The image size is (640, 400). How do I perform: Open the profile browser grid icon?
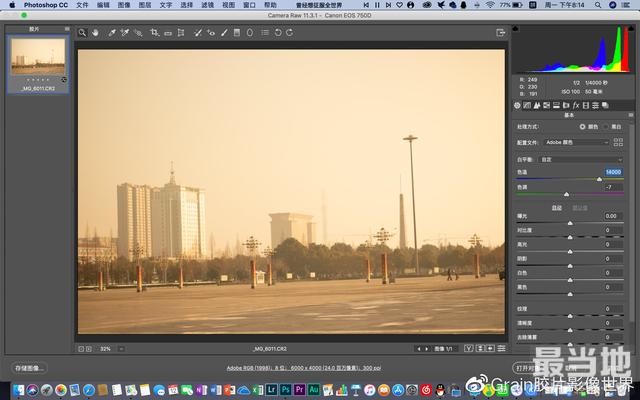(x=620, y=142)
